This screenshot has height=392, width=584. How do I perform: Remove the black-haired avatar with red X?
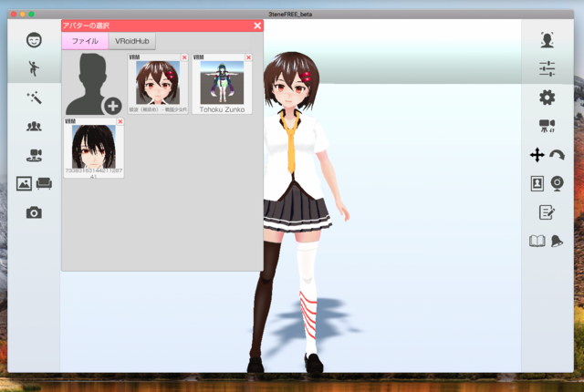coord(120,121)
